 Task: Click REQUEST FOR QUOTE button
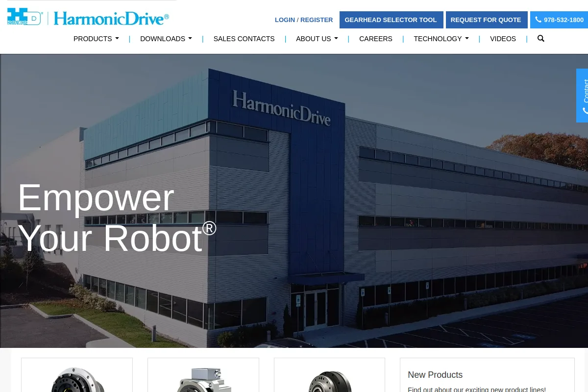tap(486, 20)
